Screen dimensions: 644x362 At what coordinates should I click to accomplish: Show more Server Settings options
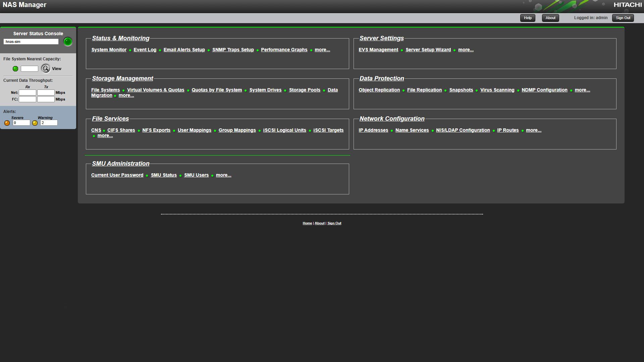(x=466, y=50)
